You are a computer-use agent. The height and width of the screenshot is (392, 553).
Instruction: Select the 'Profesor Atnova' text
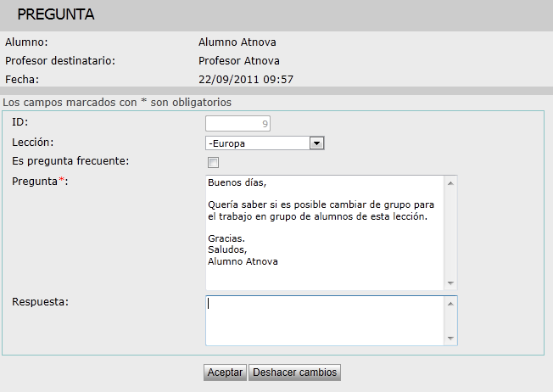[x=239, y=61]
